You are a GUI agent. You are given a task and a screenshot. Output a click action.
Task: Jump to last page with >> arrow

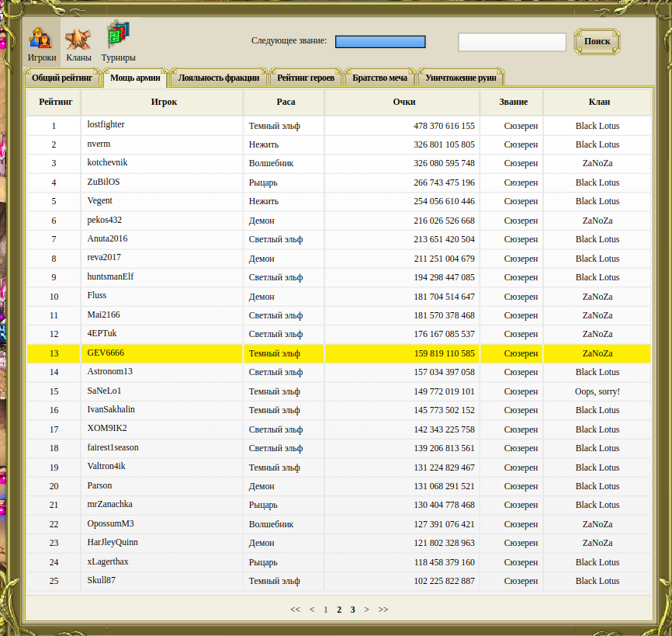pyautogui.click(x=383, y=610)
